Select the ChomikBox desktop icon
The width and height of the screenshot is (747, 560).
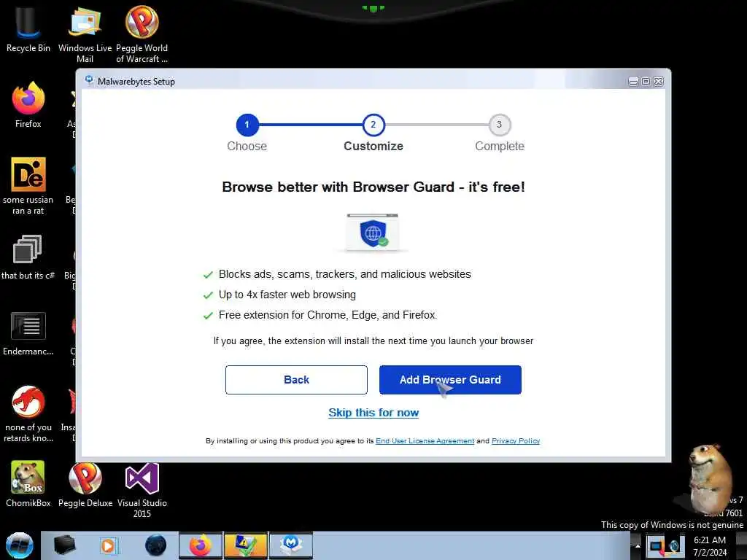tap(28, 484)
